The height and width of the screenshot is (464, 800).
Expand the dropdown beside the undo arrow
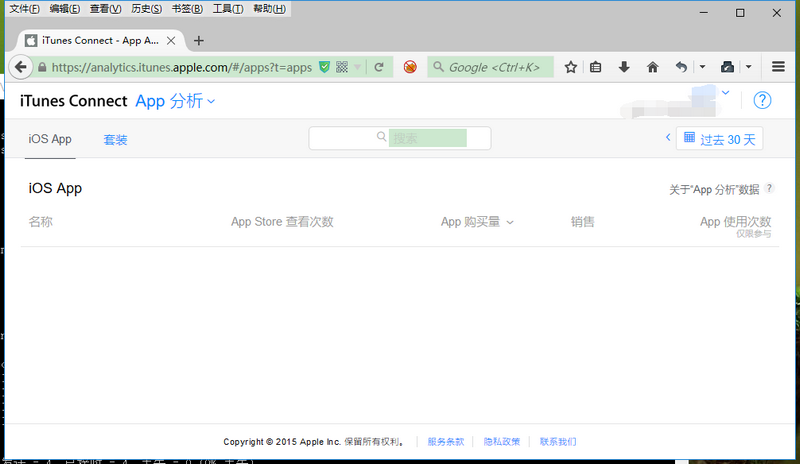tap(702, 67)
